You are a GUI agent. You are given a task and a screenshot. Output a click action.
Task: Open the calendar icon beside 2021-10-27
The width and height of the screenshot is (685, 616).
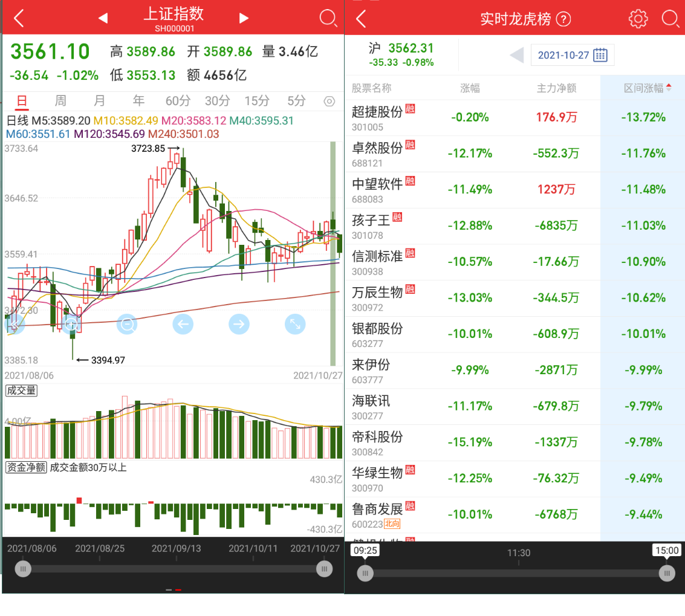coord(600,55)
